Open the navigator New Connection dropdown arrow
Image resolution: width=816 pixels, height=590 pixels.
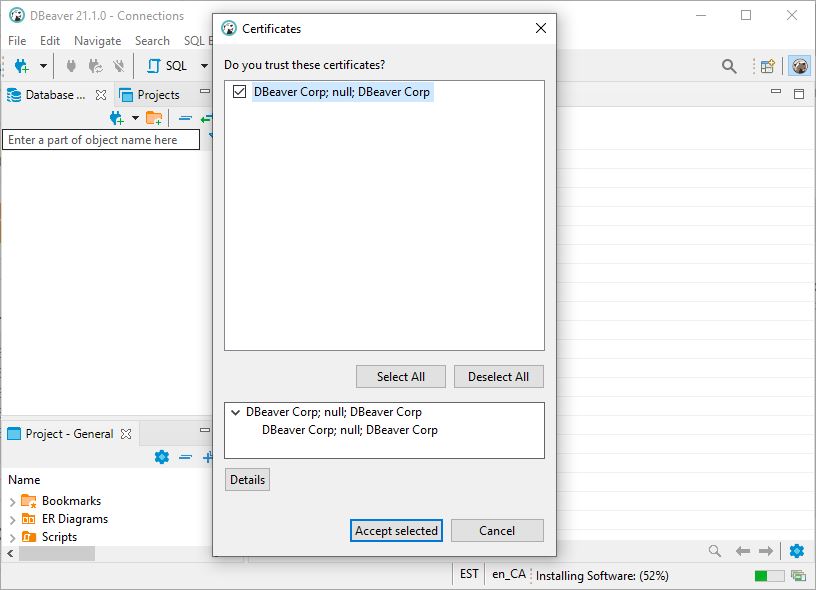135,118
